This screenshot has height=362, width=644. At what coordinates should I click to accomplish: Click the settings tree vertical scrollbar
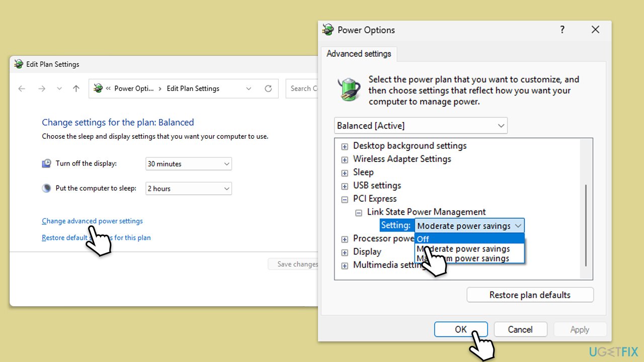pyautogui.click(x=586, y=226)
